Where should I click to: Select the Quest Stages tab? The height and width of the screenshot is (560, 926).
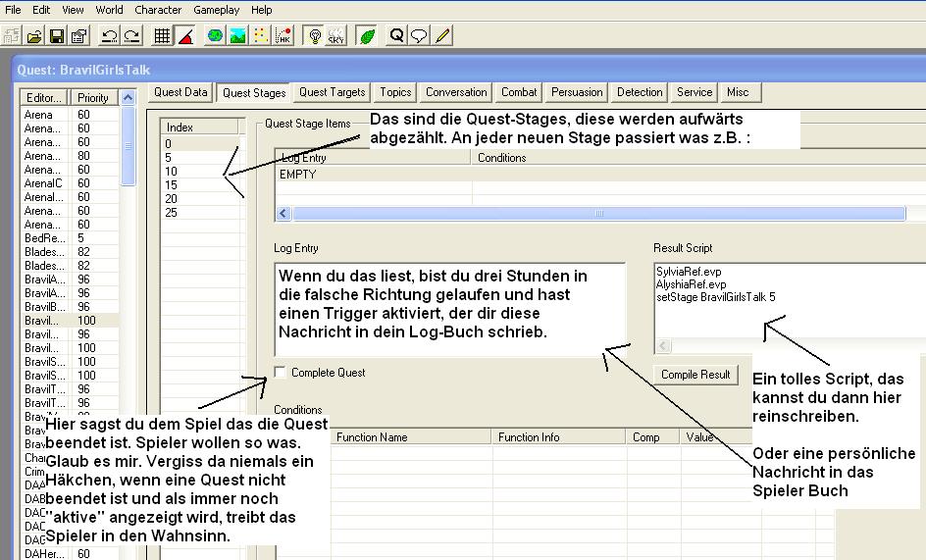pyautogui.click(x=254, y=93)
